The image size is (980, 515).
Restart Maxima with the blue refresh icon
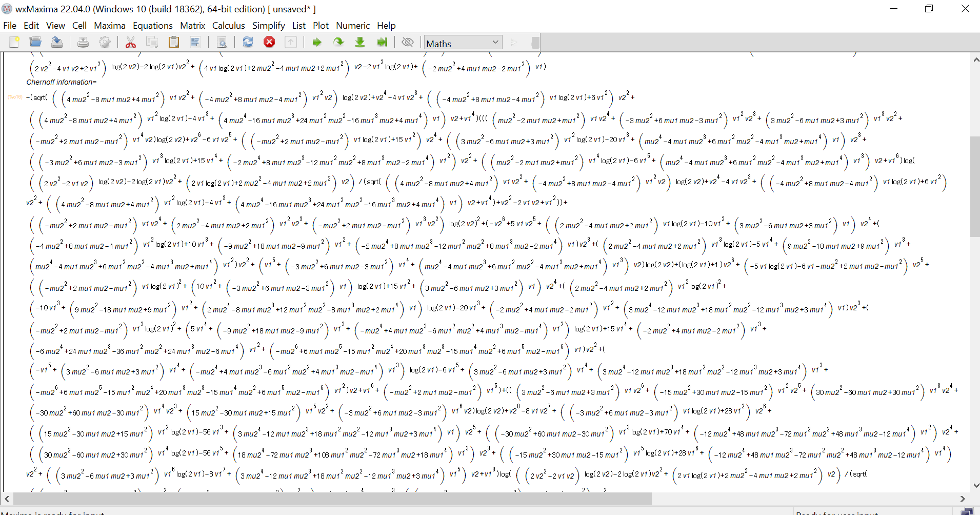pos(248,42)
